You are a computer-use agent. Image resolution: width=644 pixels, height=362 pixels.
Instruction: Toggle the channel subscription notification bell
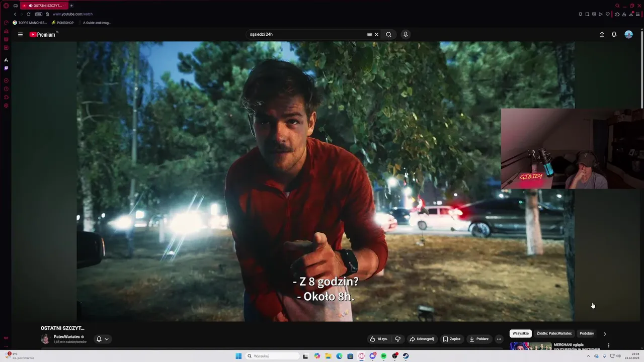[x=99, y=339]
